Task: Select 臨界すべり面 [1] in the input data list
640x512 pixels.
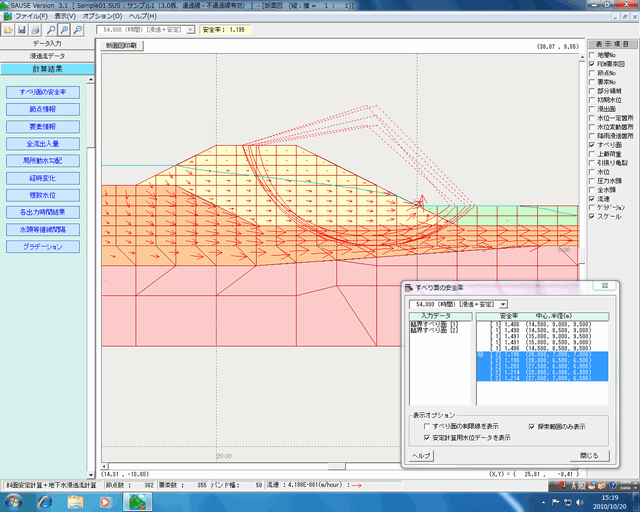Action: click(433, 325)
